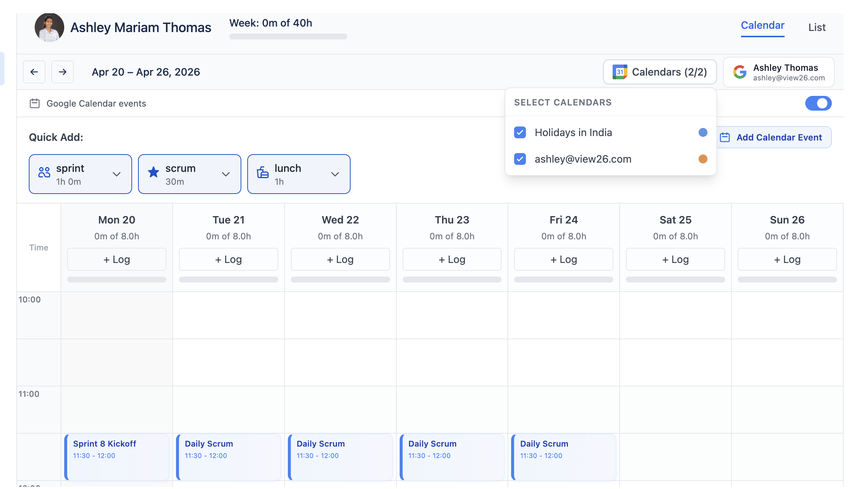Click the Week: 0m of 40h label
Viewport: 868px width, 489px height.
click(271, 23)
